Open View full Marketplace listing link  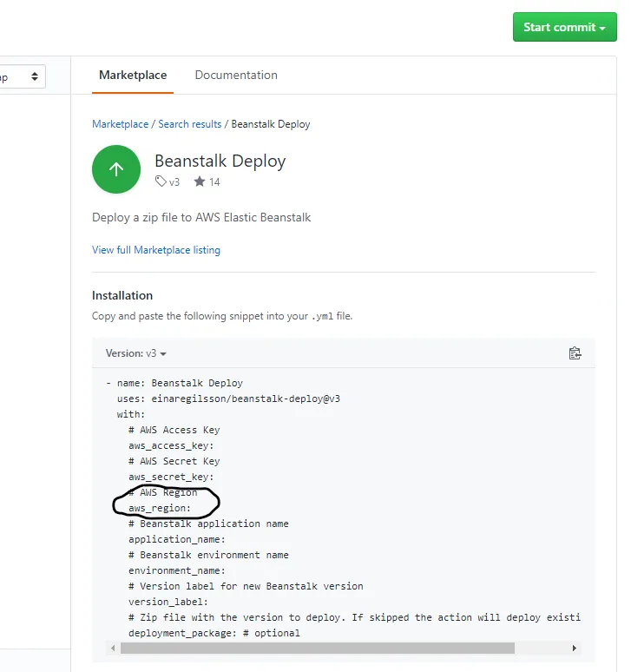(x=156, y=250)
